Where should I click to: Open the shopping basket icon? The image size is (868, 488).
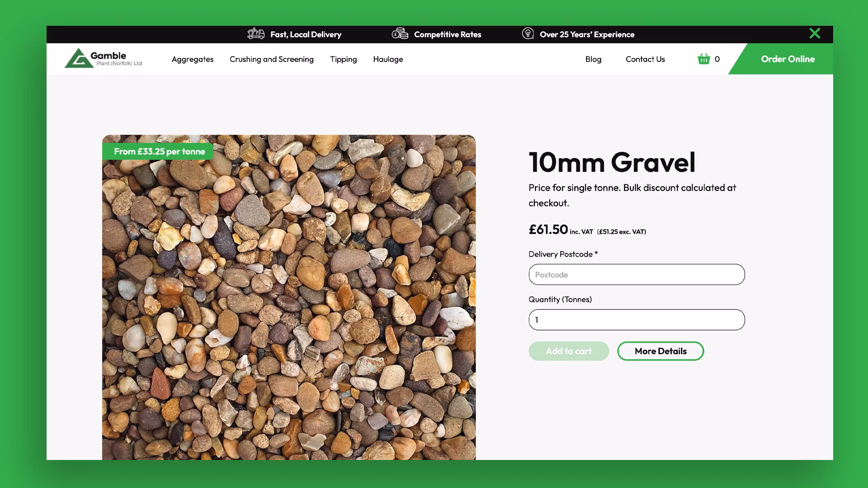tap(703, 59)
